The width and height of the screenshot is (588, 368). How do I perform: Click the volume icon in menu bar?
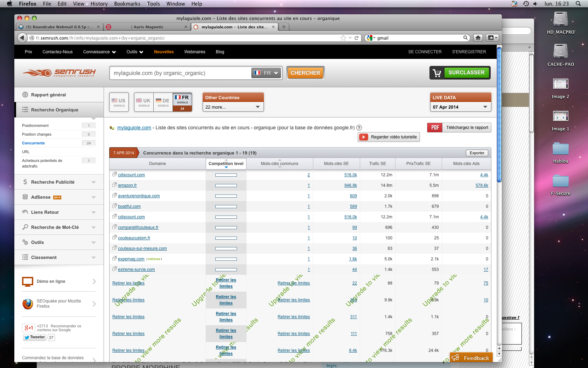pyautogui.click(x=535, y=4)
